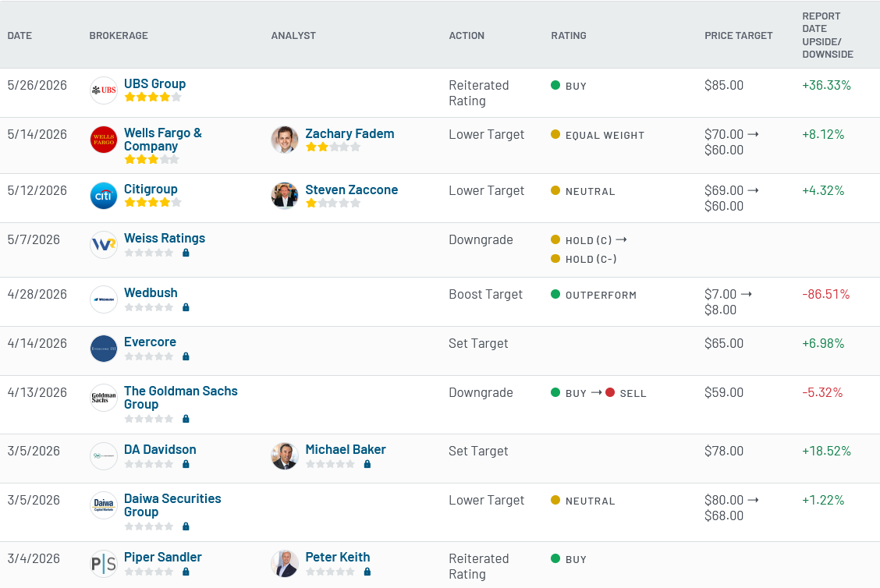The image size is (880, 588).
Task: Click the Piper Sandler logo icon
Action: tap(104, 564)
